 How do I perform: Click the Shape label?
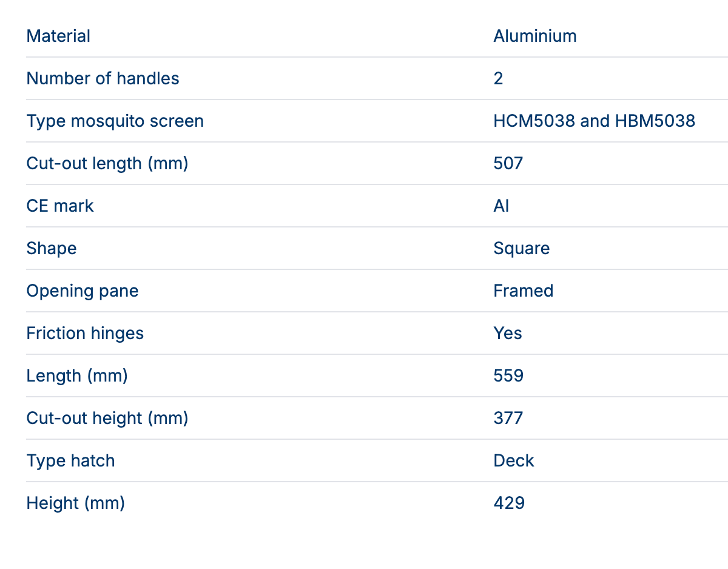pos(52,249)
